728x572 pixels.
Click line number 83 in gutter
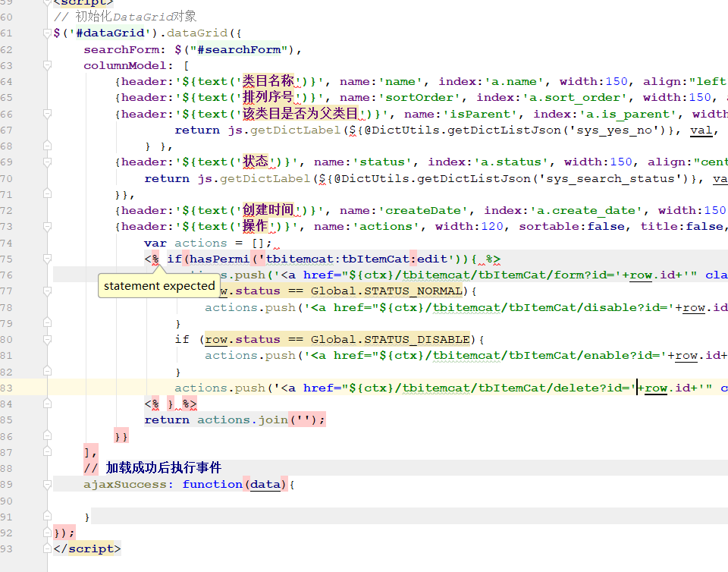tap(7, 388)
